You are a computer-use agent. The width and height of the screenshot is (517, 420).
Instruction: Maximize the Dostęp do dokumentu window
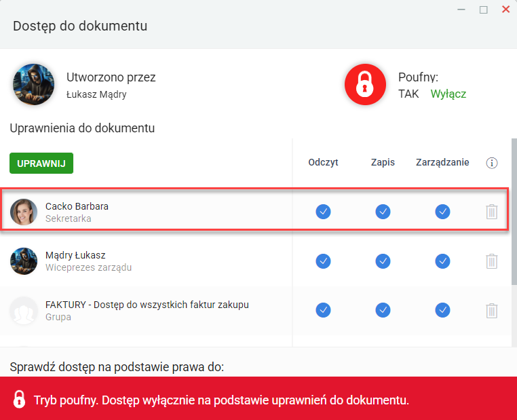pyautogui.click(x=483, y=9)
